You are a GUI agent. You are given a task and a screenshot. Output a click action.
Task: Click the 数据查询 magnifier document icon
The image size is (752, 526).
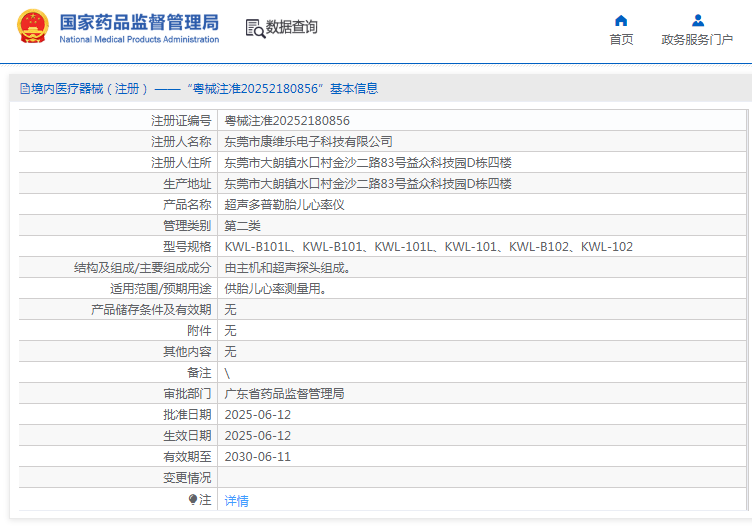click(x=255, y=28)
